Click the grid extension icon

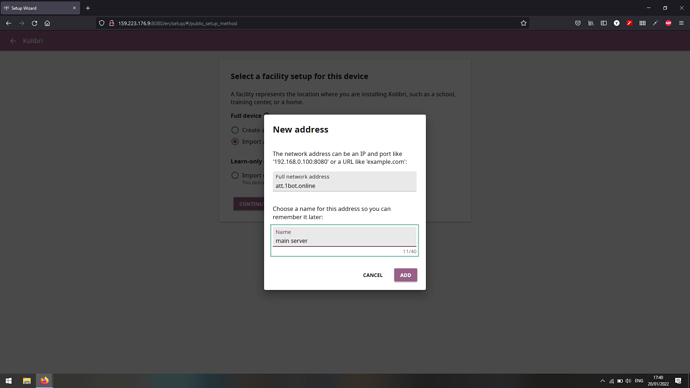(642, 23)
